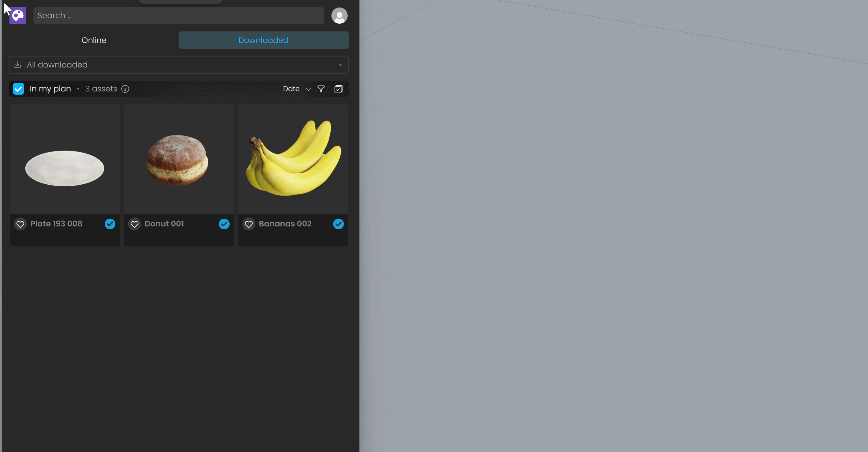Favorite Plate 193 008 with heart icon
The width and height of the screenshot is (868, 452).
[x=20, y=224]
